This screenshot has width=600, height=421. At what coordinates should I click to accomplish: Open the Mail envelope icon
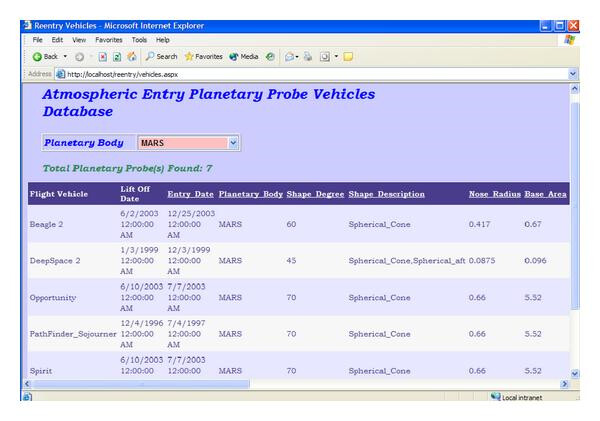(x=290, y=57)
